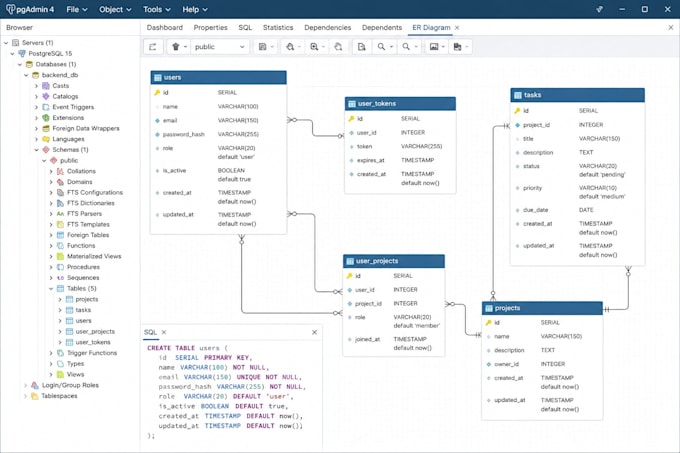
Task: Click the note icon right of public dropdown
Action: point(262,47)
